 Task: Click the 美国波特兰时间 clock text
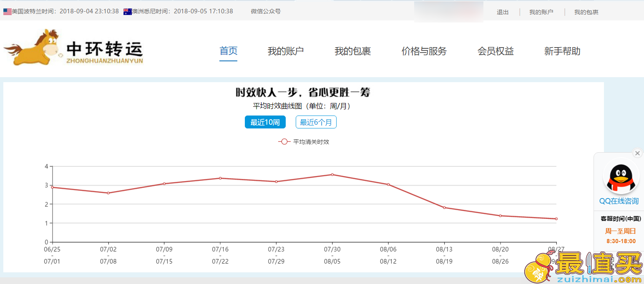(65, 11)
